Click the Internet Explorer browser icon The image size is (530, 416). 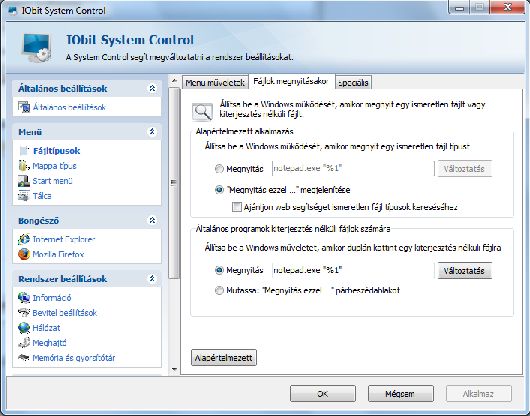pyautogui.click(x=24, y=239)
